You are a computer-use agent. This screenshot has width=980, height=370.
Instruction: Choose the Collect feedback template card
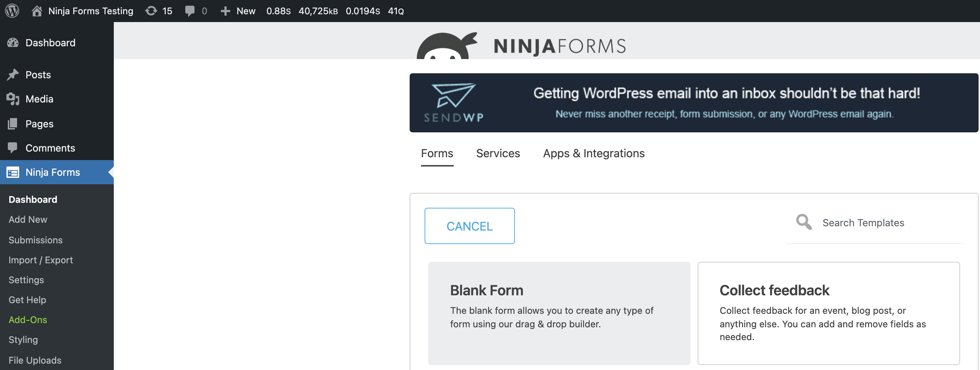coord(828,313)
